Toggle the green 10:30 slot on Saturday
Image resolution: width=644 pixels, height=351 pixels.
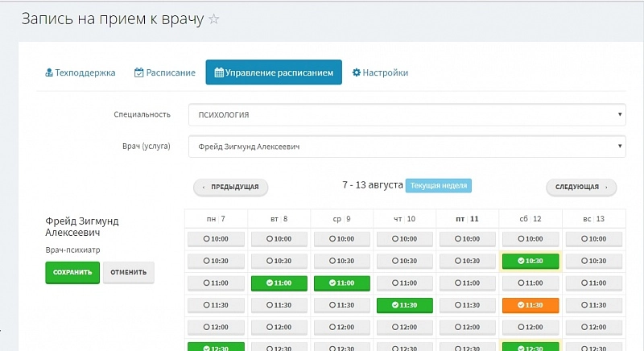click(x=530, y=261)
